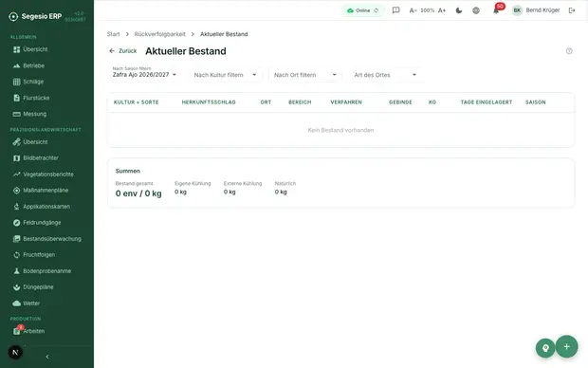Click the Segesio ERP logo icon

[13, 16]
